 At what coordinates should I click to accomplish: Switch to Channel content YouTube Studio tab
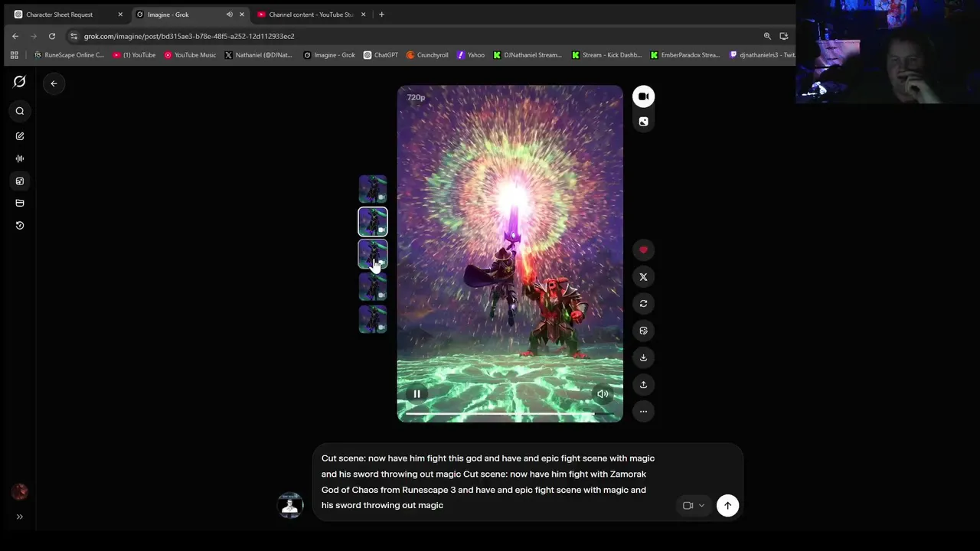[311, 15]
